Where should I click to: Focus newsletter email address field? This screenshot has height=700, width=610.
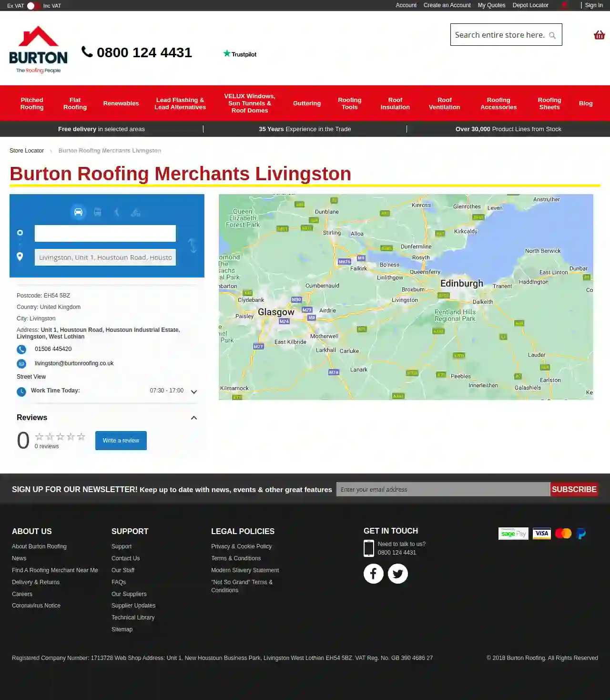click(443, 489)
